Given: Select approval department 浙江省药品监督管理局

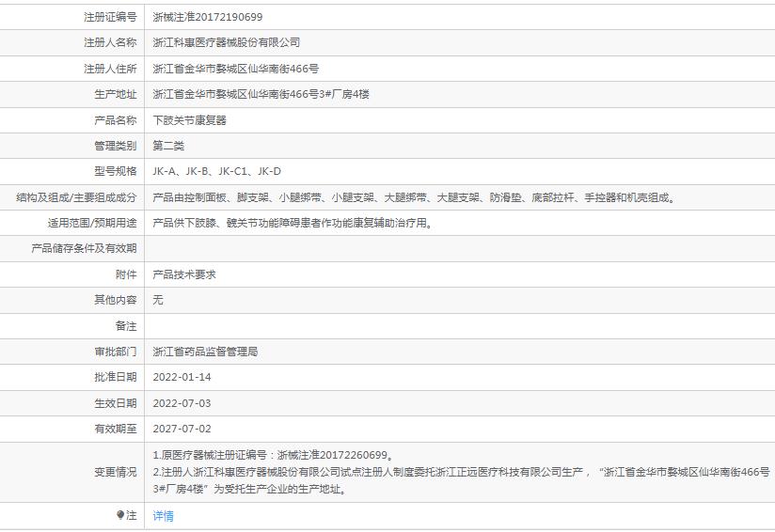Looking at the screenshot, I should point(205,352).
